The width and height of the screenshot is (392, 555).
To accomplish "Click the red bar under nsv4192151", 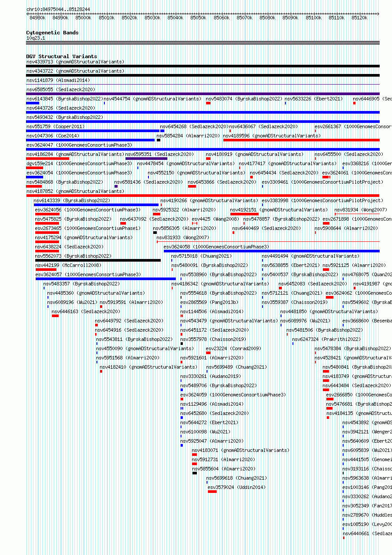I will pos(244,214).
